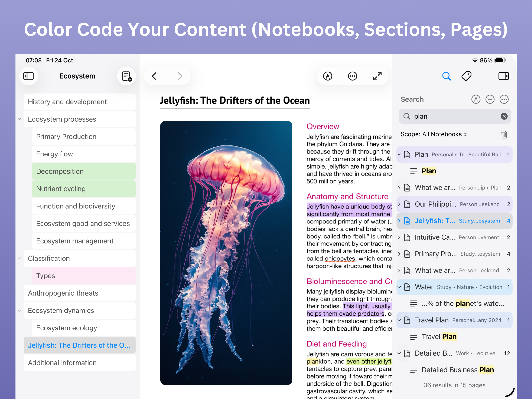Click the search filter lines icon
This screenshot has width=532, height=399.
tap(490, 99)
